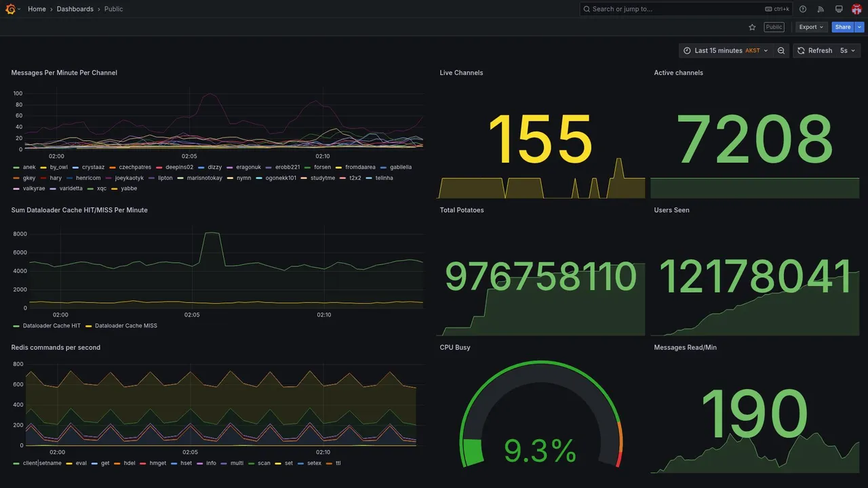Open the user profile avatar
Image resolution: width=868 pixels, height=488 pixels.
click(x=856, y=9)
